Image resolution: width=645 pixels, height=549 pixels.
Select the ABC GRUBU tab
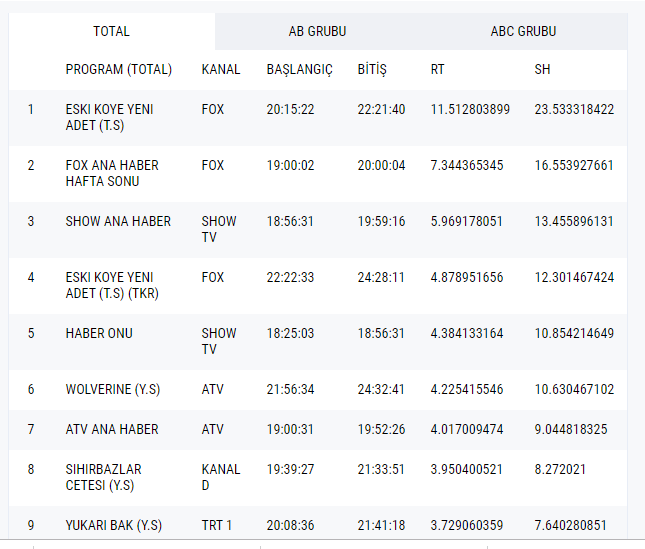tap(523, 31)
